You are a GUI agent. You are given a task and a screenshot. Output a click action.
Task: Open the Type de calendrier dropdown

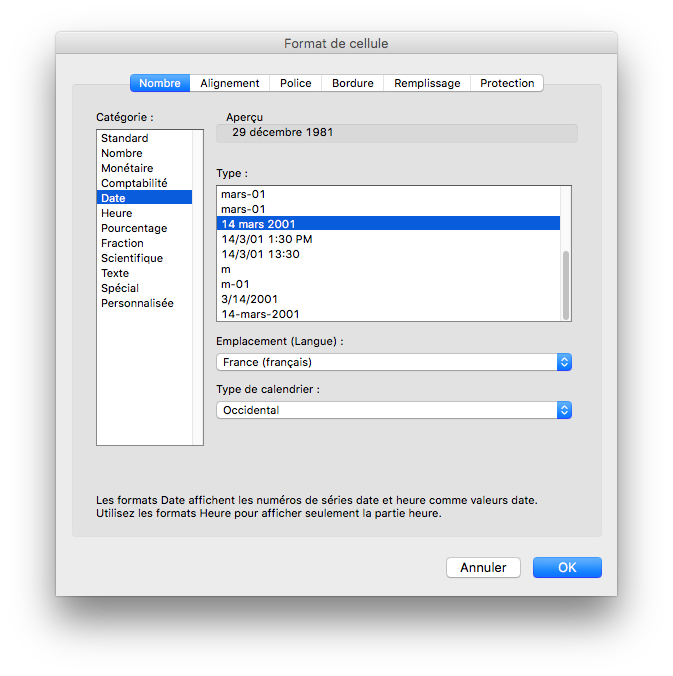click(x=394, y=410)
